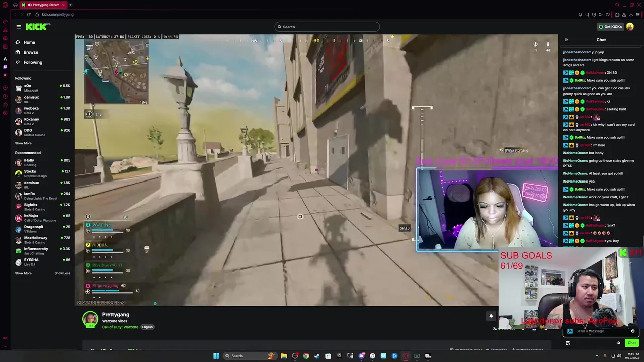Open recommended channel Bigfoltz
Viewport: 644px width, 362px height.
(43, 207)
